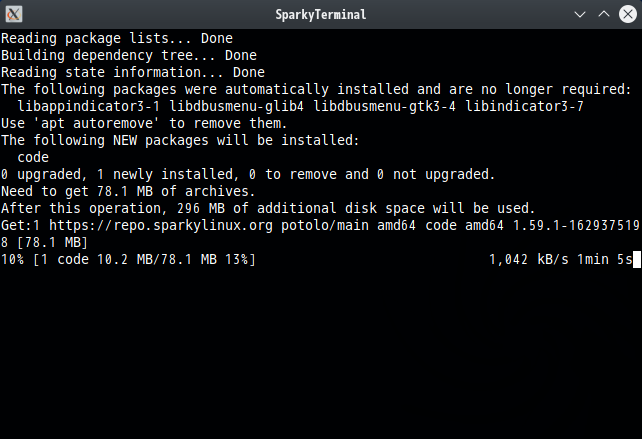This screenshot has height=439, width=642.
Task: Click the libindicator3-7 package name
Action: pyautogui.click(x=524, y=106)
